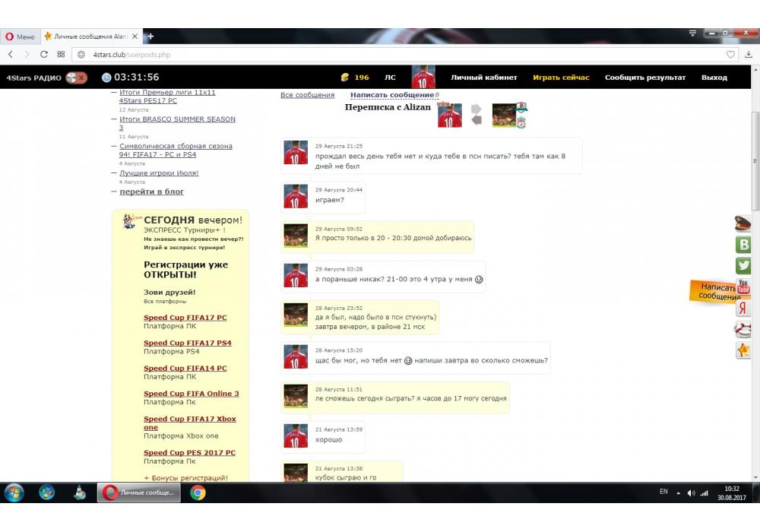Reload the page with browser refresh button
This screenshot has height=532, width=760.
tap(44, 55)
